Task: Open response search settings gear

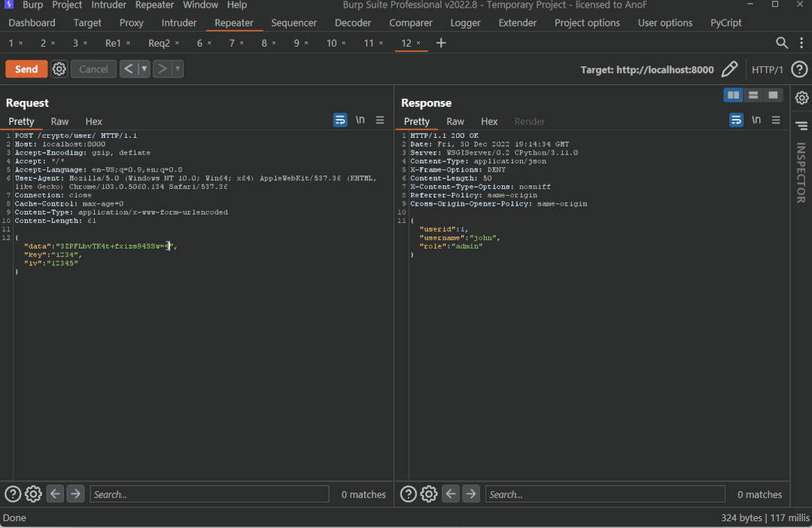Action: click(429, 494)
